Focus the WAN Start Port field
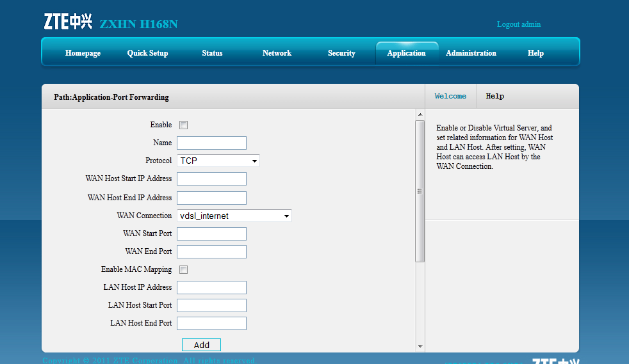This screenshot has width=629, height=364. click(211, 233)
